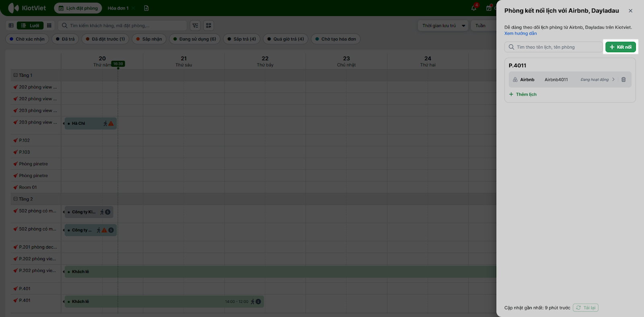Toggle the Đã đặt trước (1) filter
Image resolution: width=644 pixels, height=317 pixels.
click(x=105, y=39)
